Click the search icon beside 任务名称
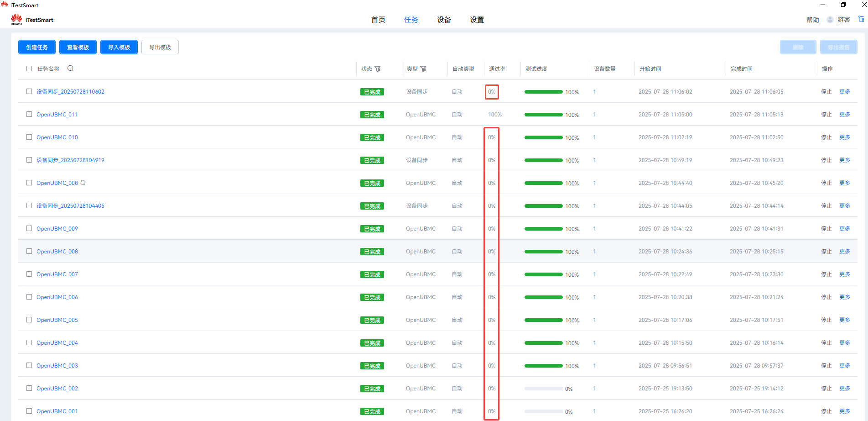The image size is (868, 421). [70, 68]
